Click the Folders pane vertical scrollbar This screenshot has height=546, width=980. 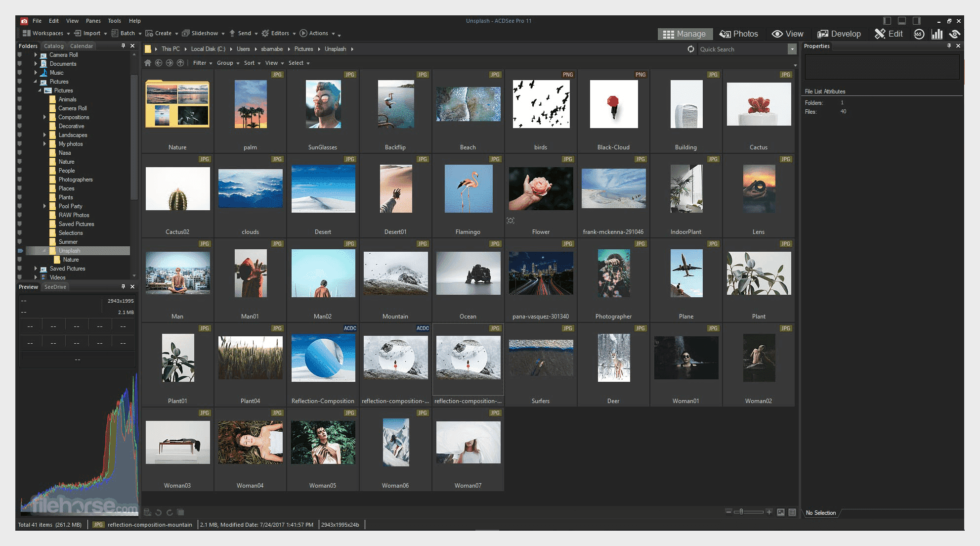(133, 137)
